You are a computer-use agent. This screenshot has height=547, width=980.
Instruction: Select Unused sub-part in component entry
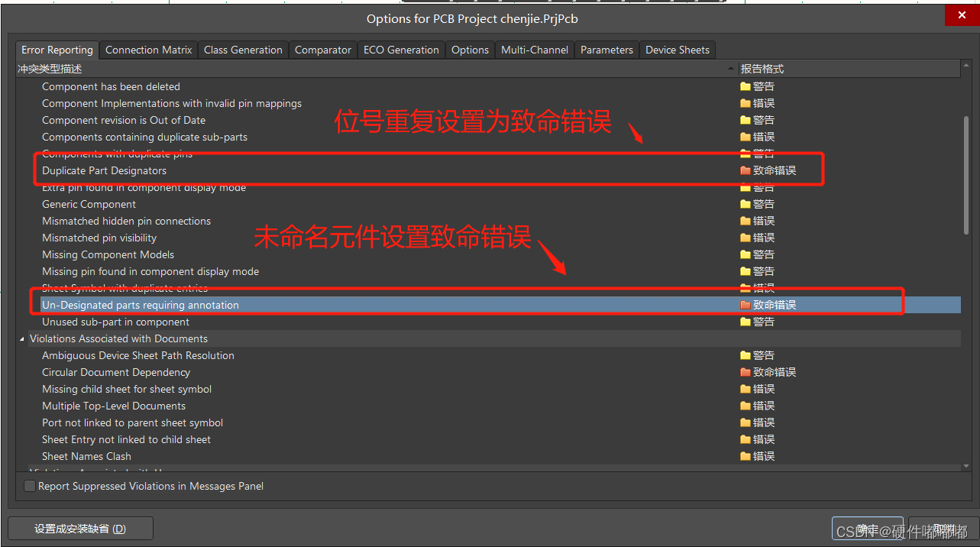click(115, 322)
